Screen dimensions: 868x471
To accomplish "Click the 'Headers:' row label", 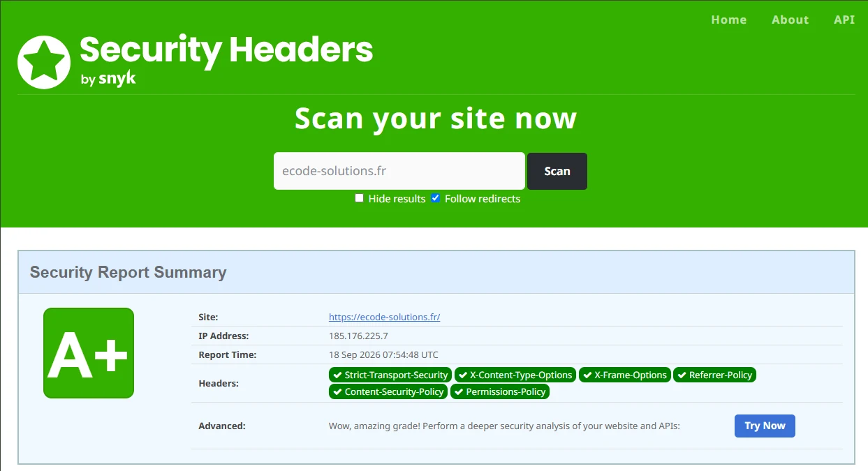I will pyautogui.click(x=219, y=383).
